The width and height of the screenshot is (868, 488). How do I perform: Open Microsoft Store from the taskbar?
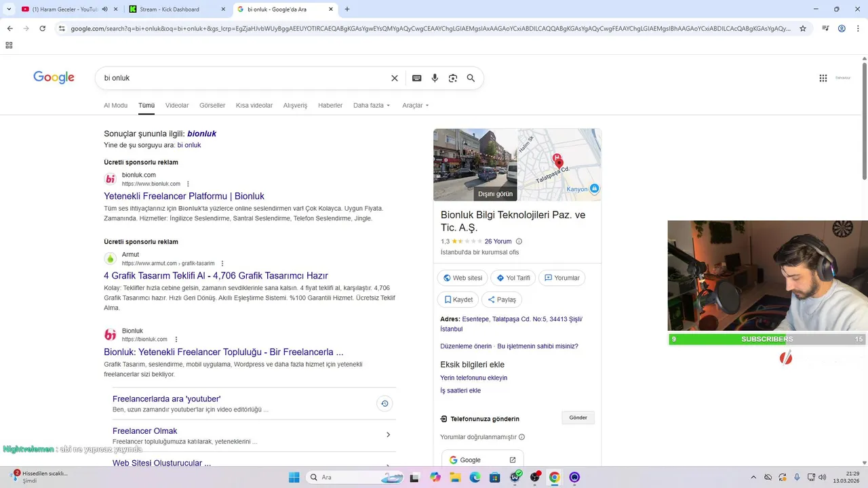(x=495, y=477)
